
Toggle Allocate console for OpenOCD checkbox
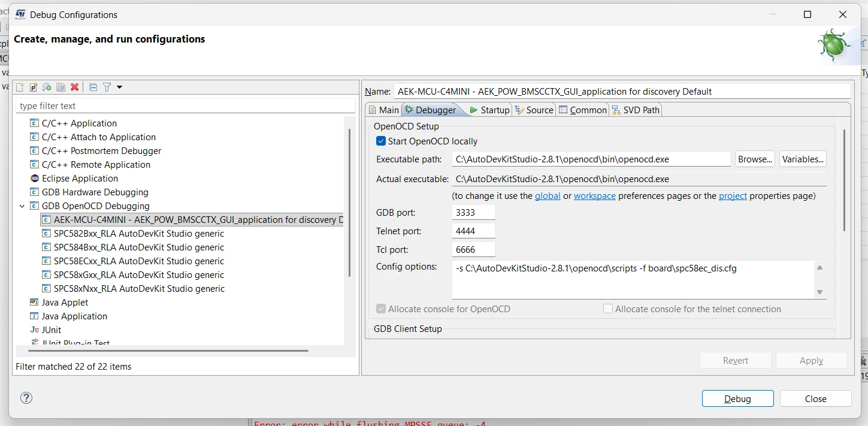[x=381, y=309]
